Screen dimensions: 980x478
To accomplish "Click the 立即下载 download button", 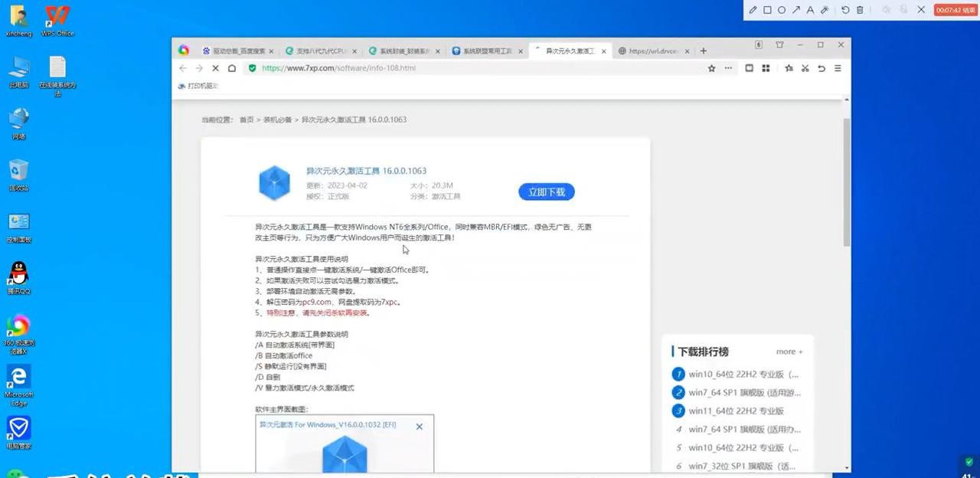I will tap(546, 192).
